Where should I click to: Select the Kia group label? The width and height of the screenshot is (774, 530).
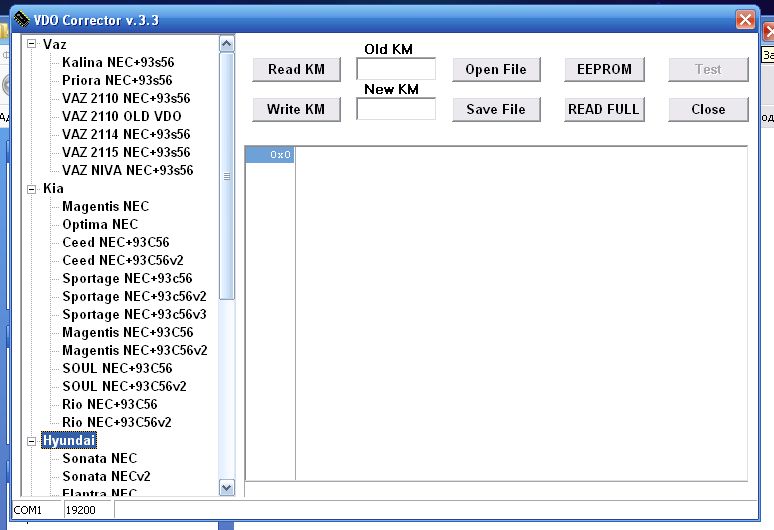[x=53, y=189]
